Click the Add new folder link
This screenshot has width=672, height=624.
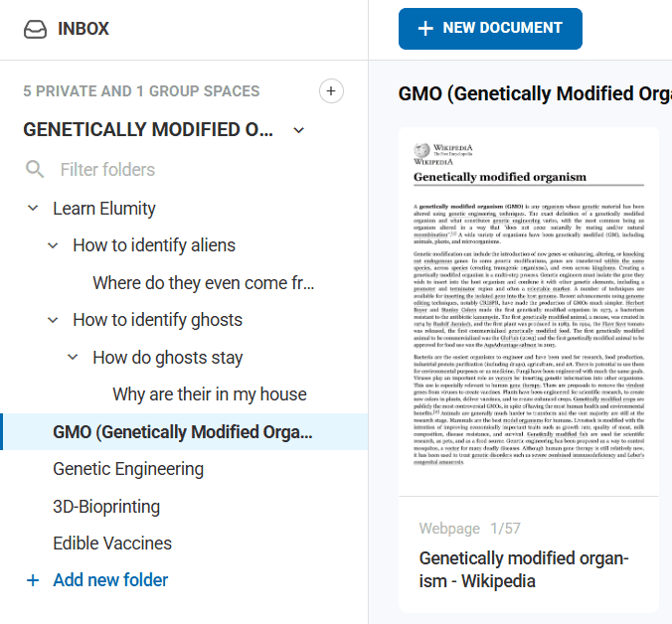coord(110,580)
